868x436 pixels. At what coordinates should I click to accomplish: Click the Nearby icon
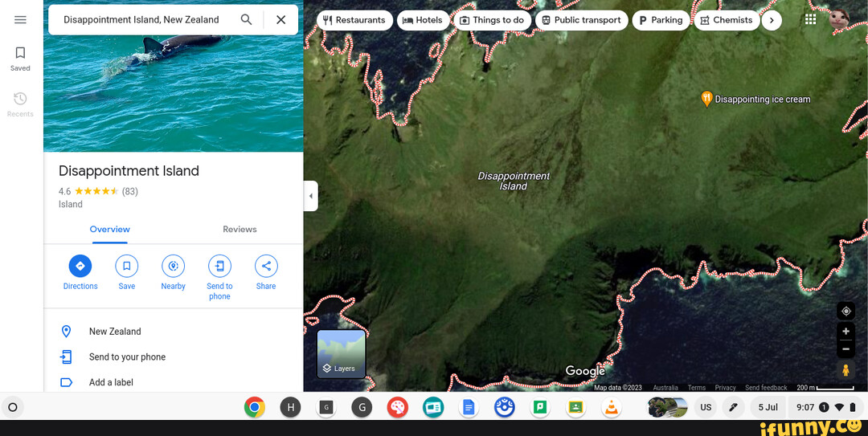[173, 267]
